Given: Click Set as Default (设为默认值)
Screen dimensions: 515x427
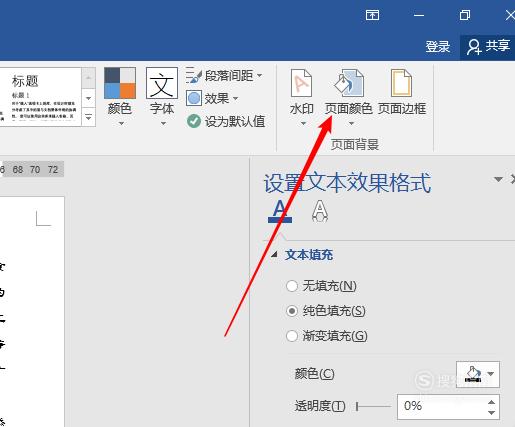Looking at the screenshot, I should coord(226,121).
